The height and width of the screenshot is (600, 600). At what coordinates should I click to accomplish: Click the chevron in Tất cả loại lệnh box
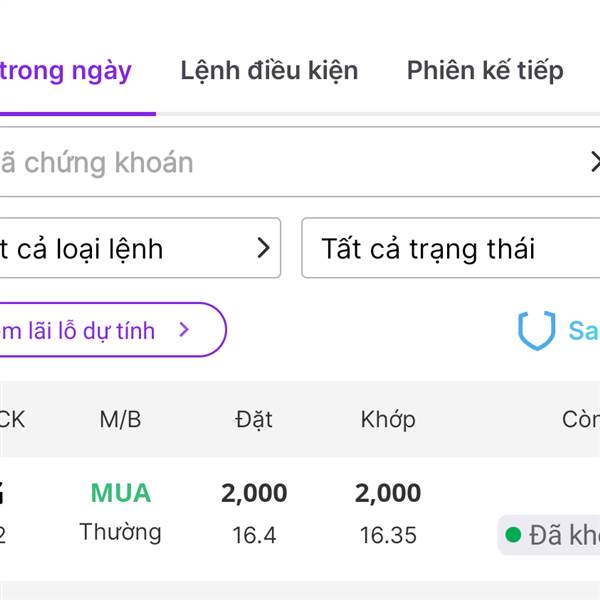264,248
